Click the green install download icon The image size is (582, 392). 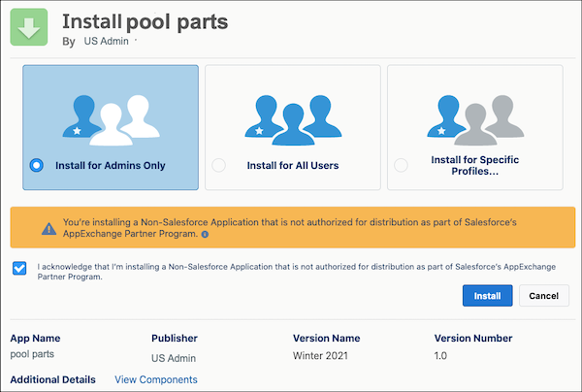point(29,27)
